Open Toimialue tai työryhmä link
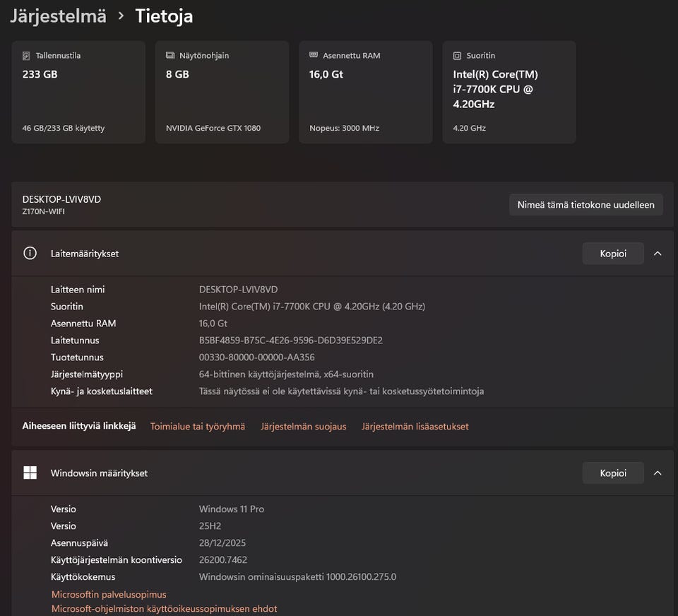The image size is (678, 616). tap(198, 426)
